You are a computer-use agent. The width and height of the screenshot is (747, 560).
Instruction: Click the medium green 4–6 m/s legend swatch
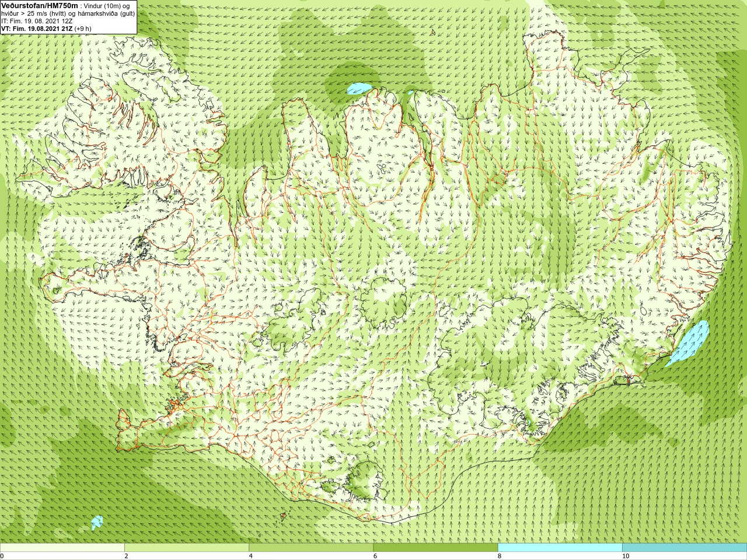pyautogui.click(x=311, y=548)
